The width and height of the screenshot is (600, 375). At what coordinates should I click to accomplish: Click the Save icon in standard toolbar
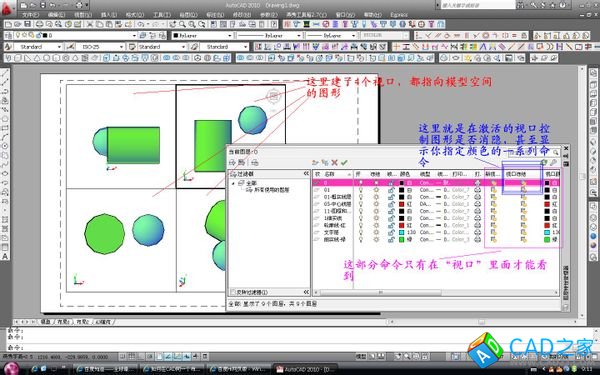[x=28, y=24]
